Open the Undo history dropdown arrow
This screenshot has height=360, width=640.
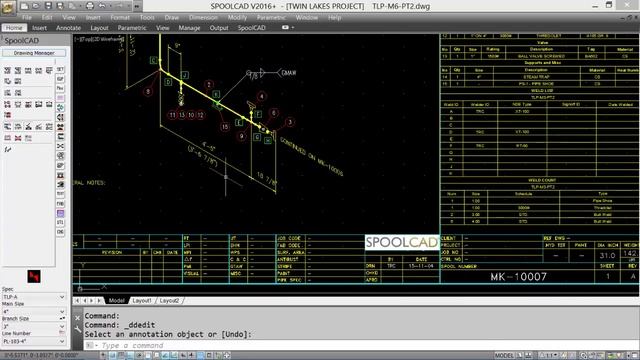point(111,6)
